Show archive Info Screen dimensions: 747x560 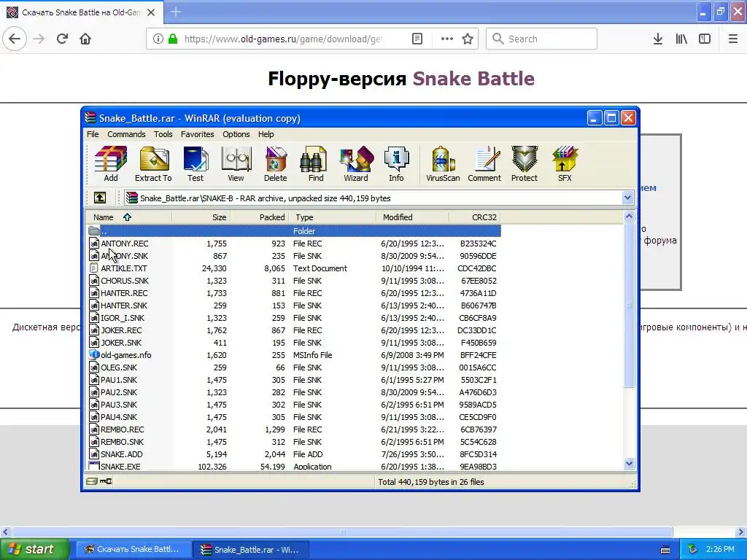tap(396, 164)
